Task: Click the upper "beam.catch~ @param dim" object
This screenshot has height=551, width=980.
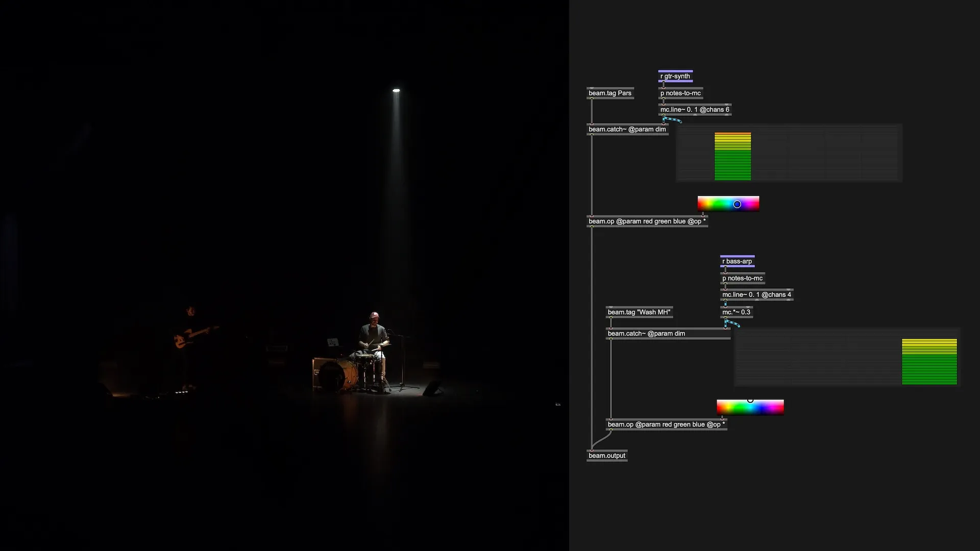Action: [x=627, y=129]
